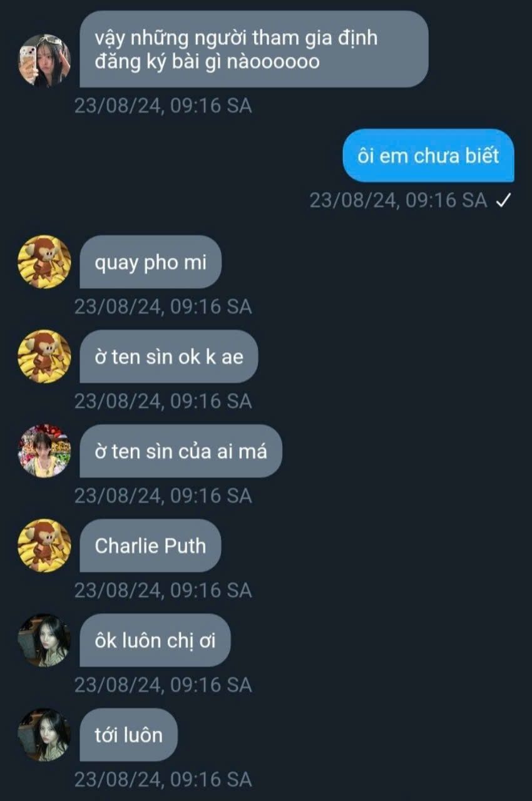Open avatar beside 'vậy những người tham gia' message

pos(44,61)
